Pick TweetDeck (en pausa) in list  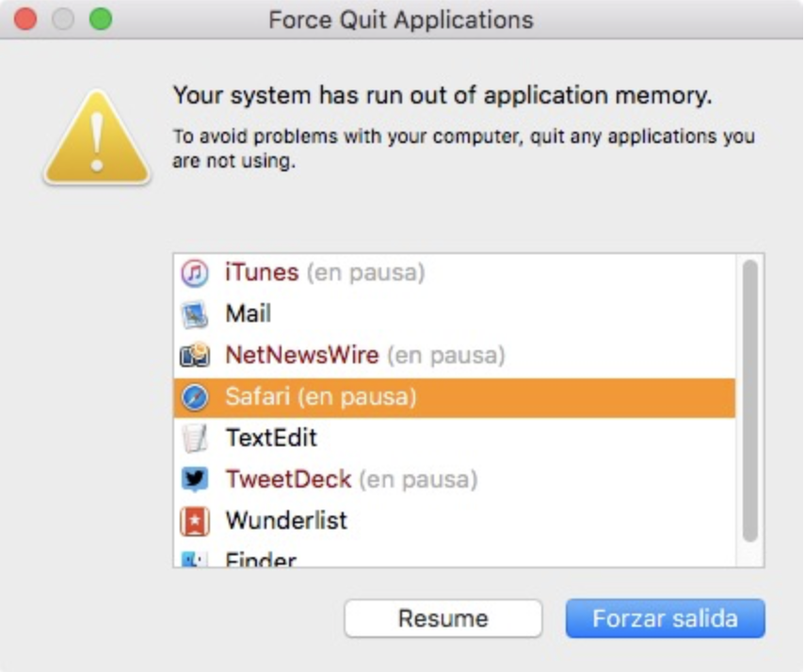tap(350, 479)
